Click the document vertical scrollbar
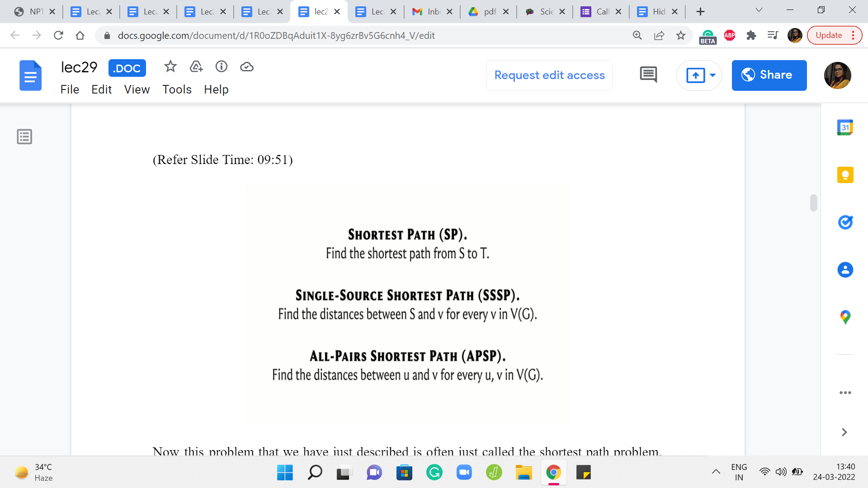The height and width of the screenshot is (488, 868). 814,203
